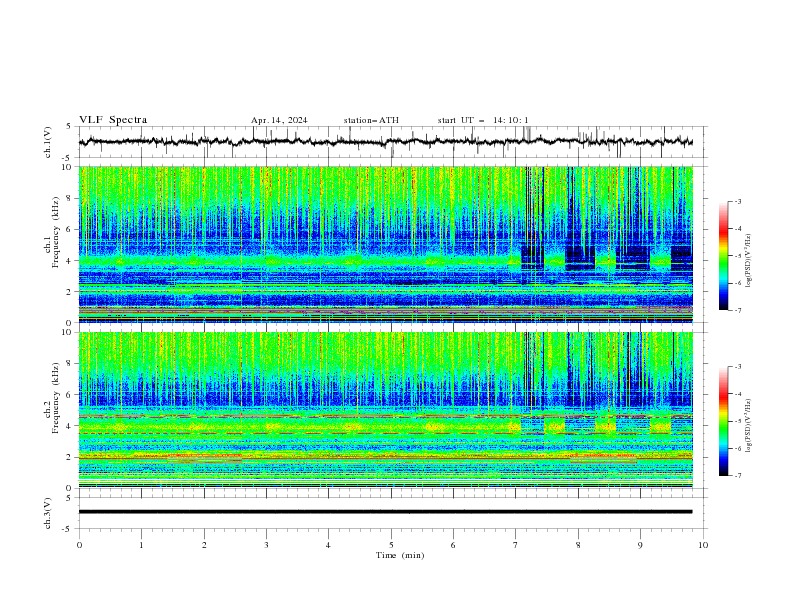Click the ch.2 spectrogram panel

click(386, 410)
